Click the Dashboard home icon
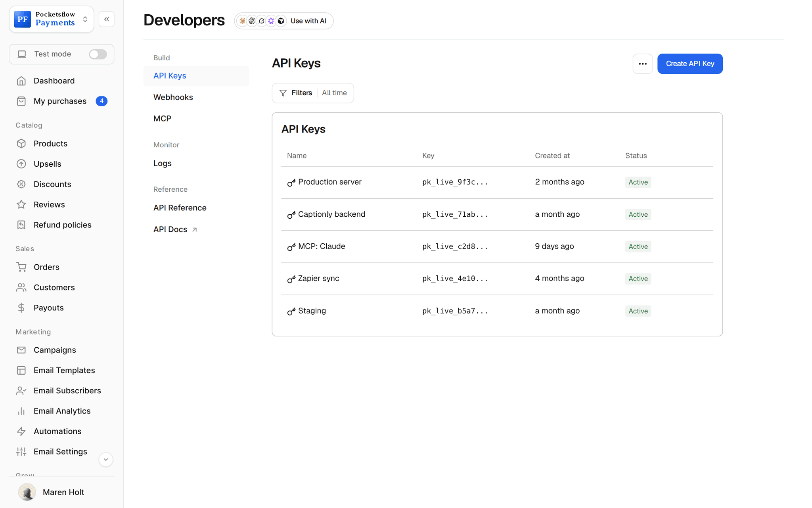Viewport: 812px width, 508px height. coord(21,81)
